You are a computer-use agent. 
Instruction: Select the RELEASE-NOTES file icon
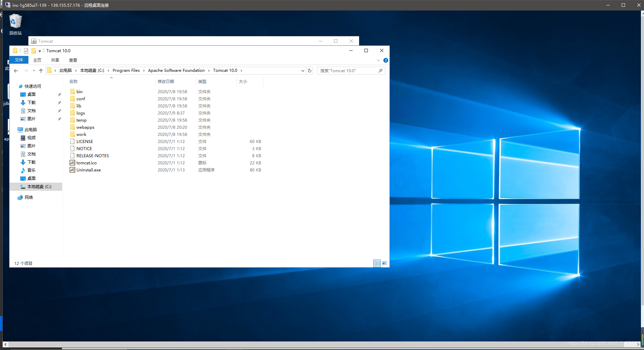click(72, 156)
